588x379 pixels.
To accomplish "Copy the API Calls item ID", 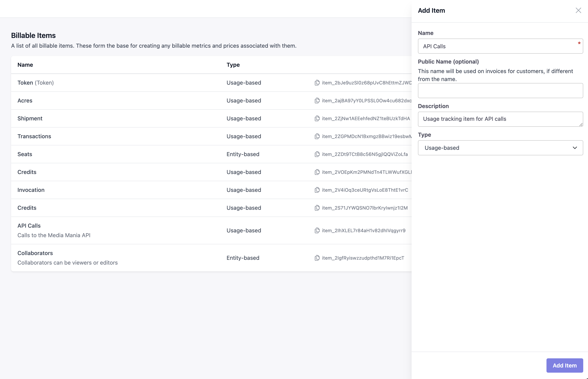I will (x=317, y=231).
